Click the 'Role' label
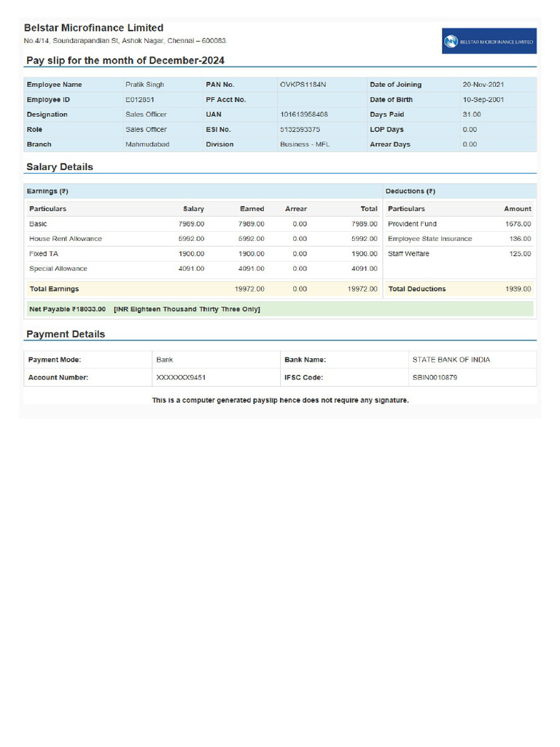560x747 pixels. (x=34, y=130)
